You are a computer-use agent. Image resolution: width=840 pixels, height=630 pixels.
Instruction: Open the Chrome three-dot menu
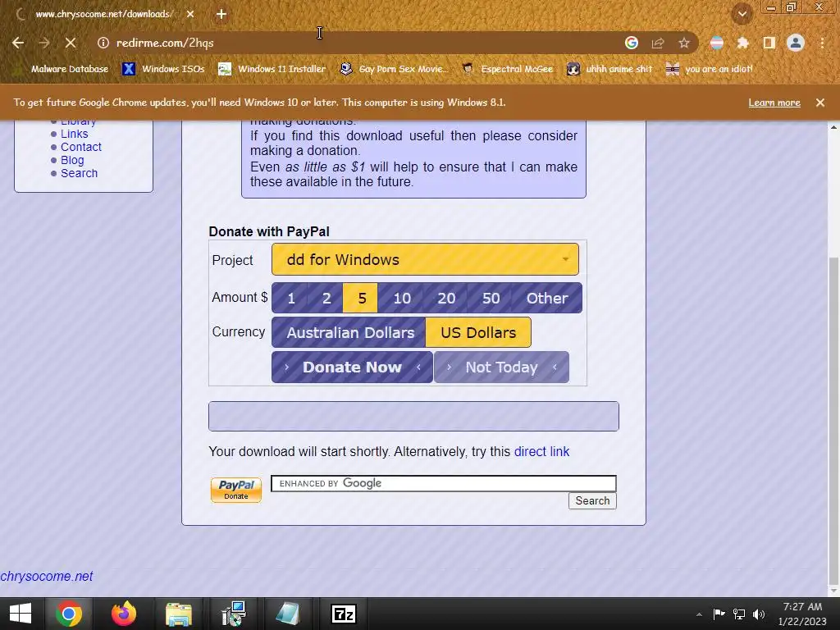822,43
